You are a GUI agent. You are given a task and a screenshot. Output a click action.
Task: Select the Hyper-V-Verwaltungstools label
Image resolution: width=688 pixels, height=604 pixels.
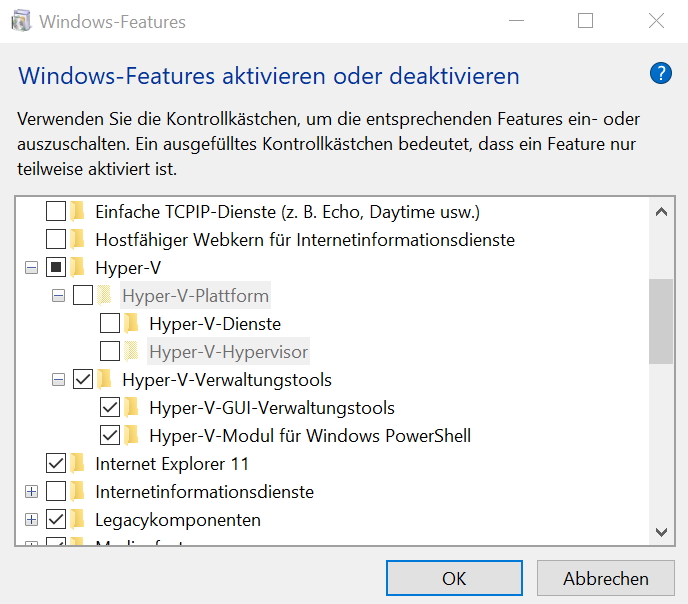tap(227, 380)
